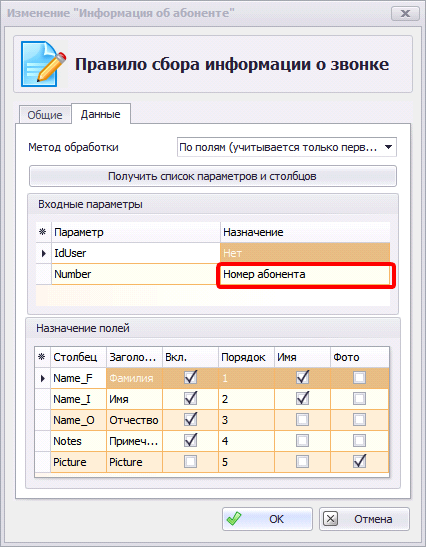
Task: Click the Порядок cell with value 3
Action: point(246,420)
